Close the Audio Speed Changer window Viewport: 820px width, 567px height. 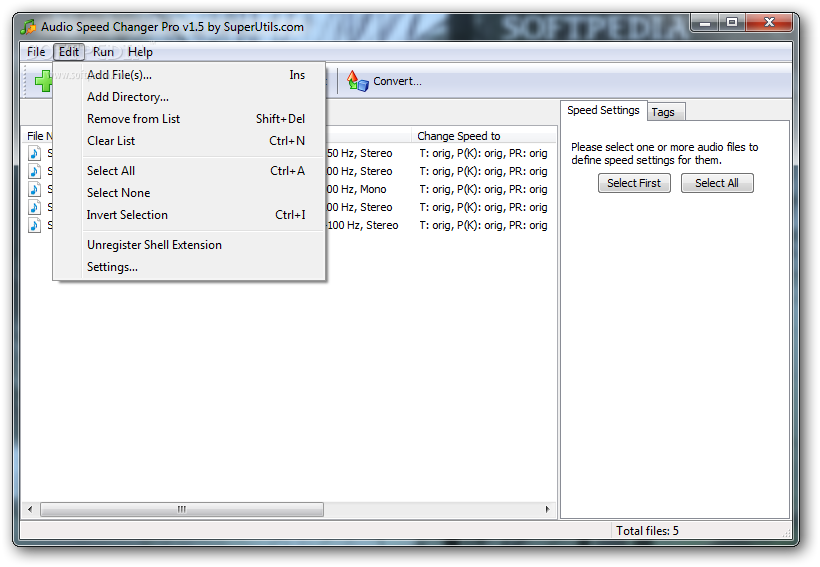coord(769,22)
